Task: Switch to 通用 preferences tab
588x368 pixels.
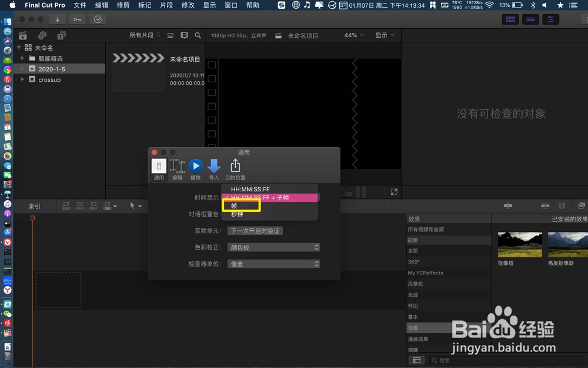Action: (159, 170)
